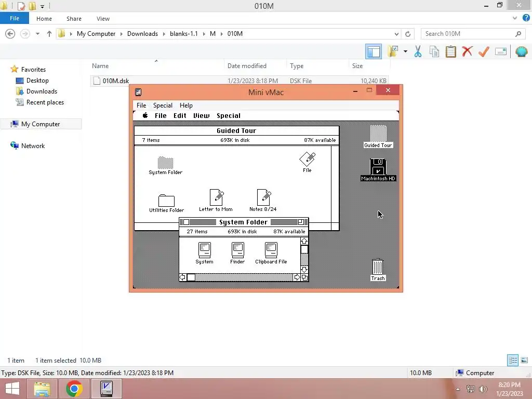The height and width of the screenshot is (399, 532).
Task: Select the 010M.dsk file row
Action: [x=240, y=81]
